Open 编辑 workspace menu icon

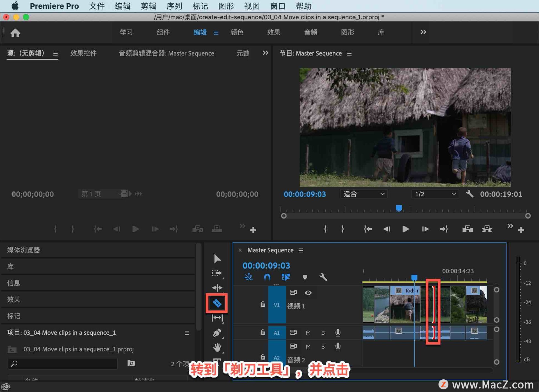tap(216, 33)
